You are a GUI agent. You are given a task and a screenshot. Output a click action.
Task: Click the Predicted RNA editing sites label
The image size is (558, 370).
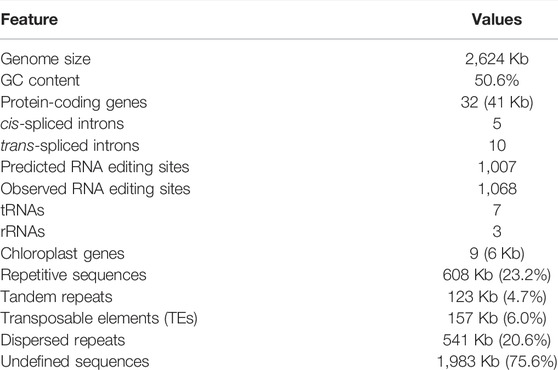point(95,167)
